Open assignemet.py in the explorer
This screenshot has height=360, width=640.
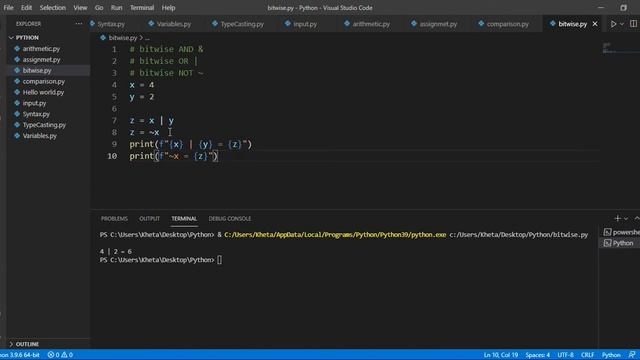coord(41,60)
